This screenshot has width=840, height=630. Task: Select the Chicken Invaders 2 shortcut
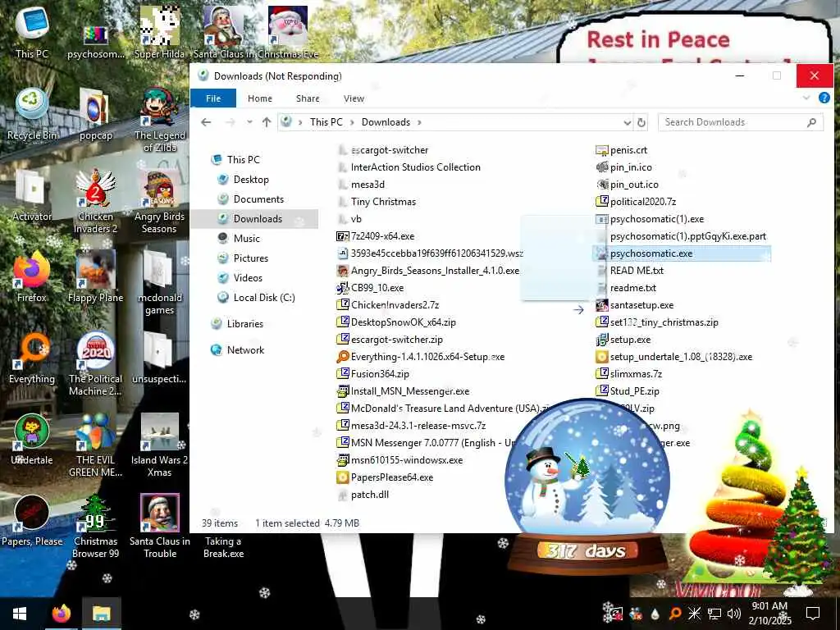95,202
